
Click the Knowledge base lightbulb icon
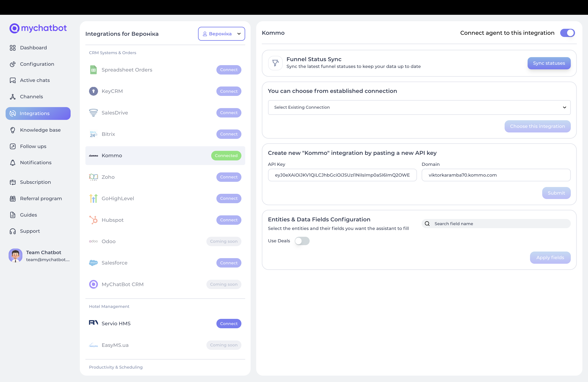click(x=13, y=130)
